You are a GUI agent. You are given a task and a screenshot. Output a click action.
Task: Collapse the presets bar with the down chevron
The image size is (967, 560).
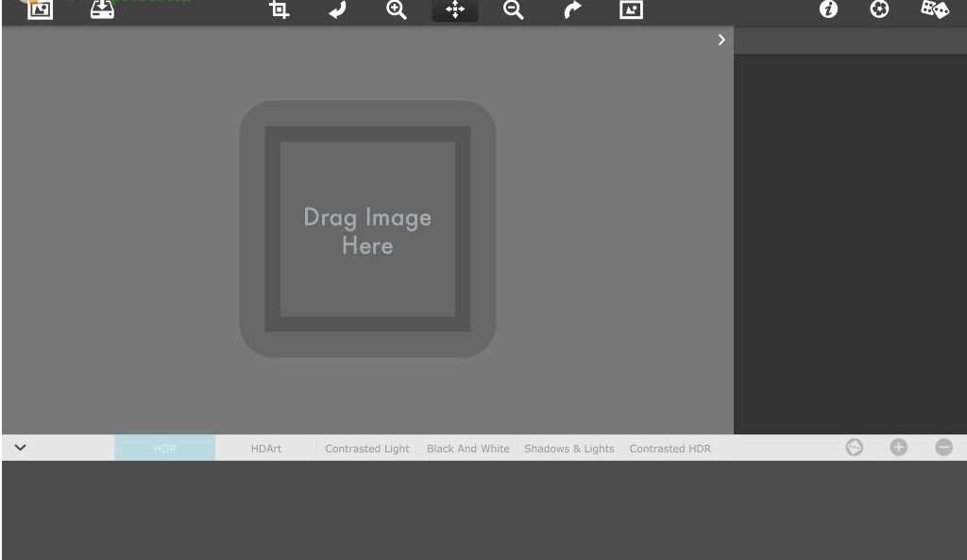tap(19, 447)
